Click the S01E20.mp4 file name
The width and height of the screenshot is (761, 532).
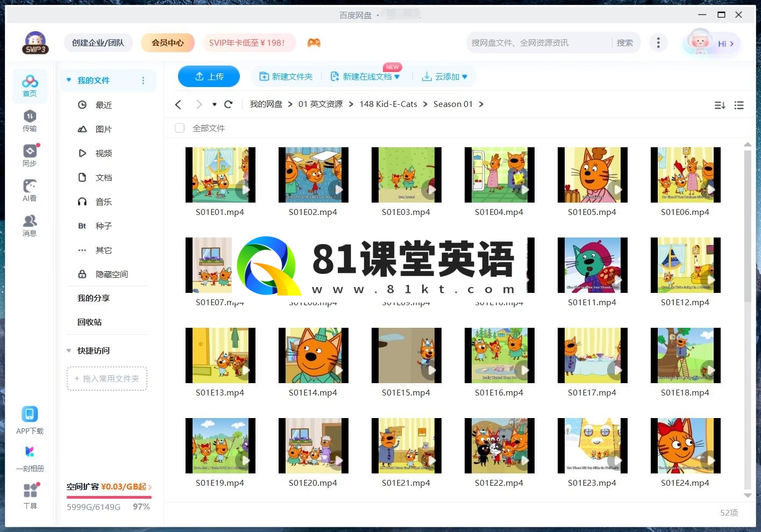313,483
